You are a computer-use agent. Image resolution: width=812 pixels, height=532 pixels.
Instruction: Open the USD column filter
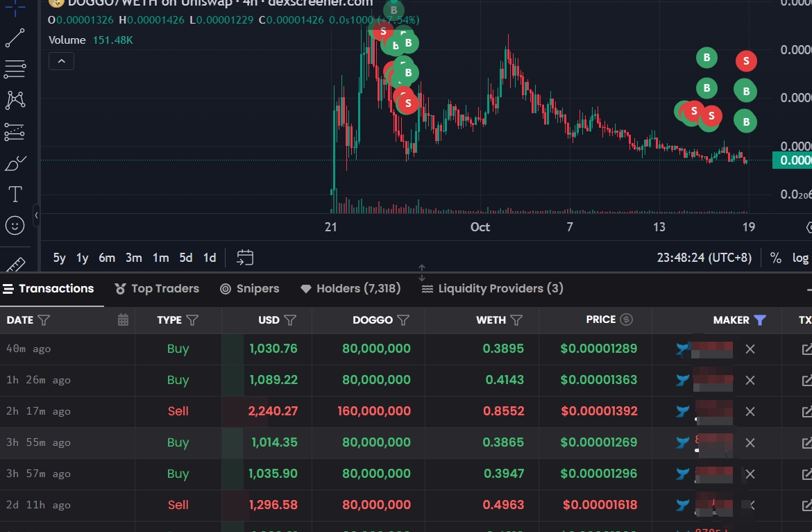coord(290,320)
